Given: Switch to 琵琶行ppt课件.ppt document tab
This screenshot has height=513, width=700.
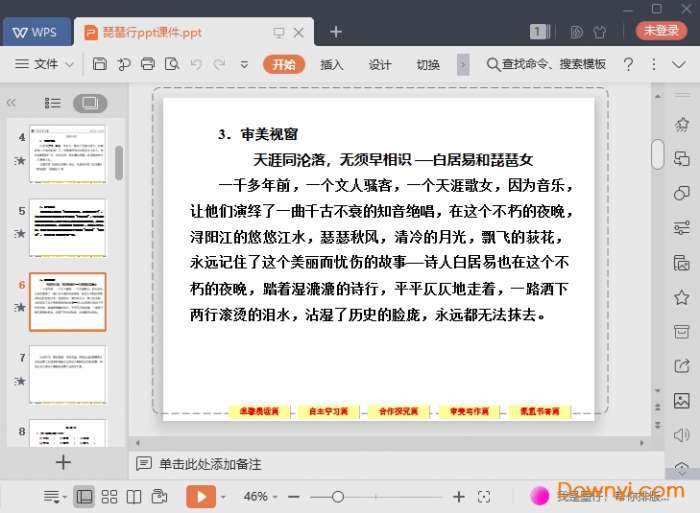Looking at the screenshot, I should point(152,32).
